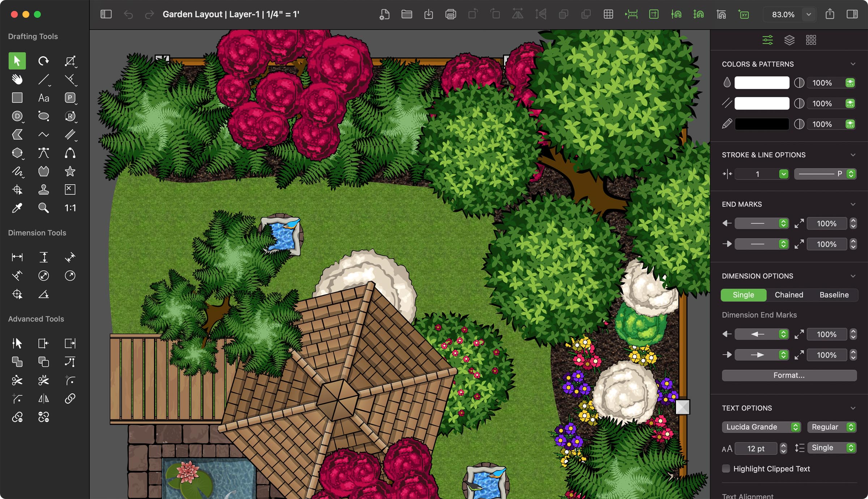Select the Mirror flip tool
The height and width of the screenshot is (499, 868).
(43, 399)
